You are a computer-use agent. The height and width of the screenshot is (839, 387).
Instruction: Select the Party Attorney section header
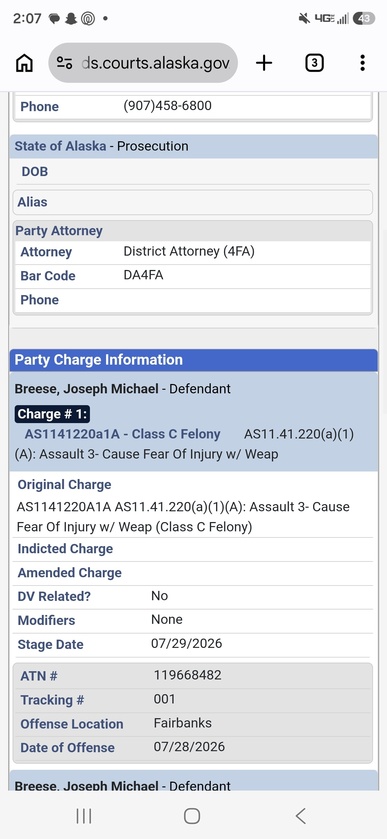coord(193,231)
